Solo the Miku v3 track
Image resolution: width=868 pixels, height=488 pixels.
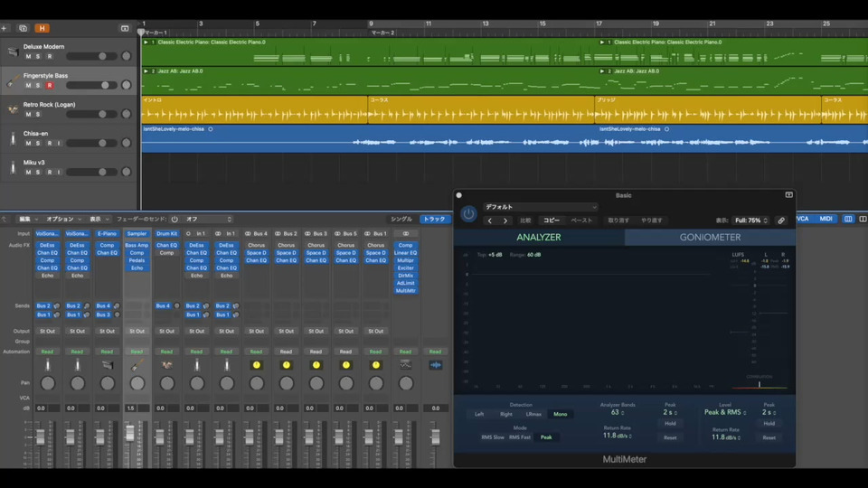coord(38,173)
